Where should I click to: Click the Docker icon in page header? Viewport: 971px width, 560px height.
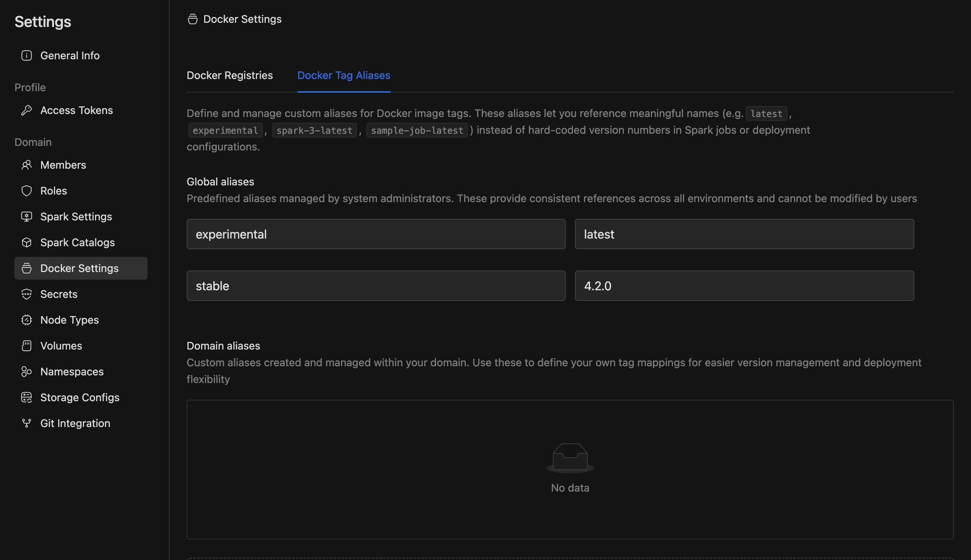click(192, 19)
